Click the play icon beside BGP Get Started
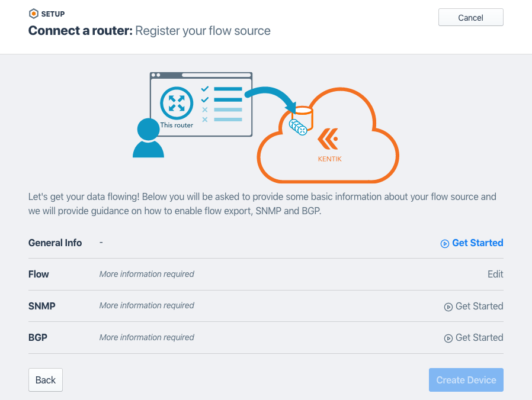 (447, 337)
